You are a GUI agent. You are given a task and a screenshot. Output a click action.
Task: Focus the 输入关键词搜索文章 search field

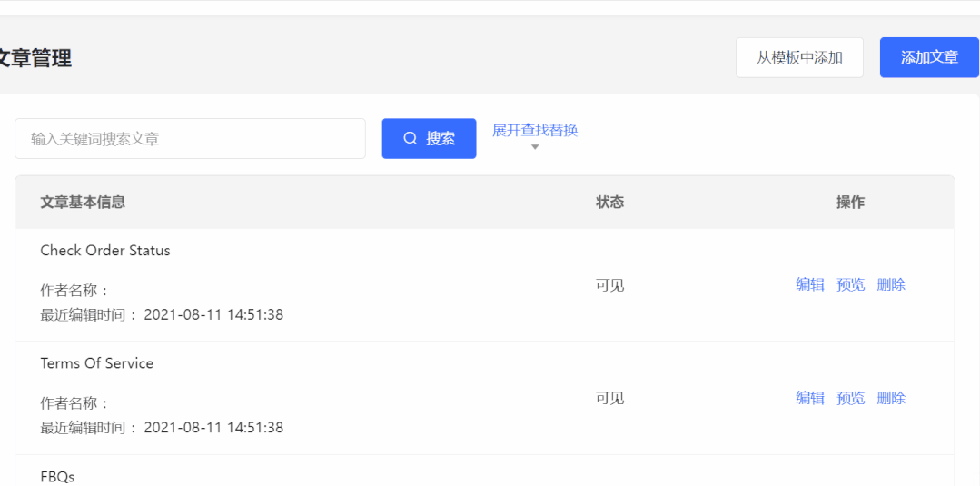click(x=190, y=139)
